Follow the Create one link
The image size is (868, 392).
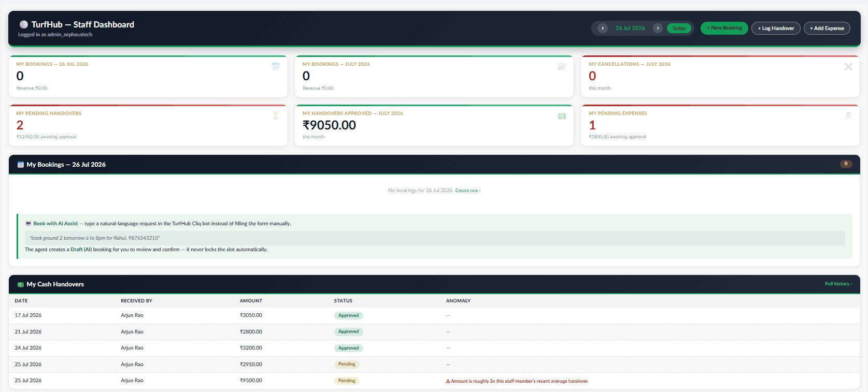coord(468,191)
